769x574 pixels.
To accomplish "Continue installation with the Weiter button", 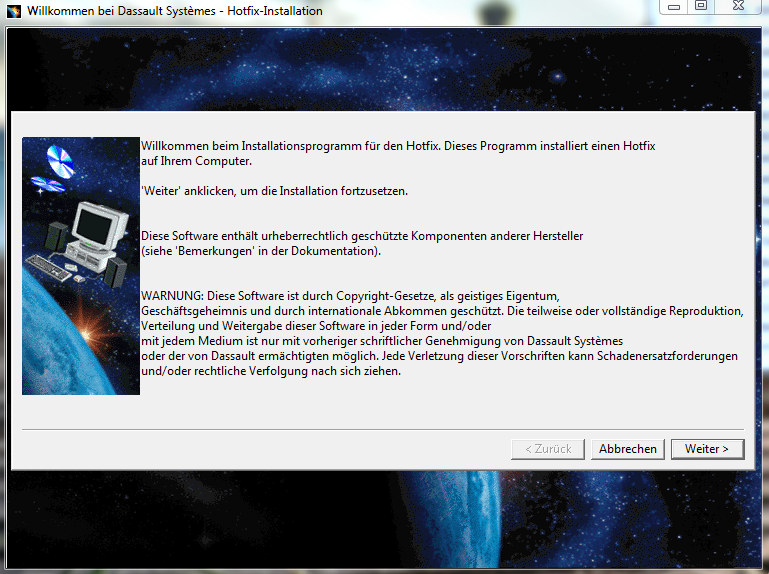I will 707,449.
